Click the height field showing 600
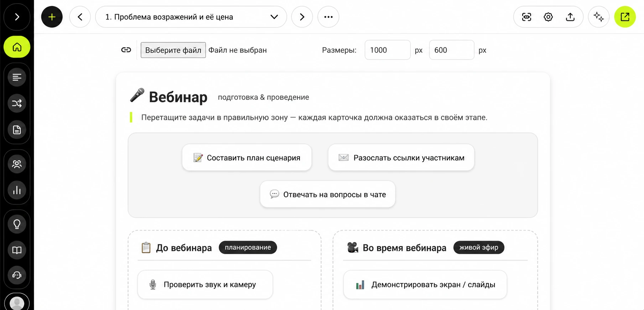 [452, 50]
